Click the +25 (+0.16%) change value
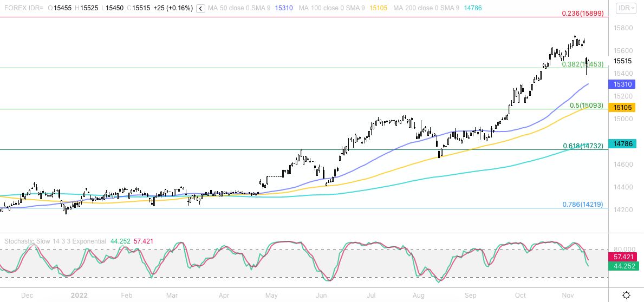 click(172, 8)
